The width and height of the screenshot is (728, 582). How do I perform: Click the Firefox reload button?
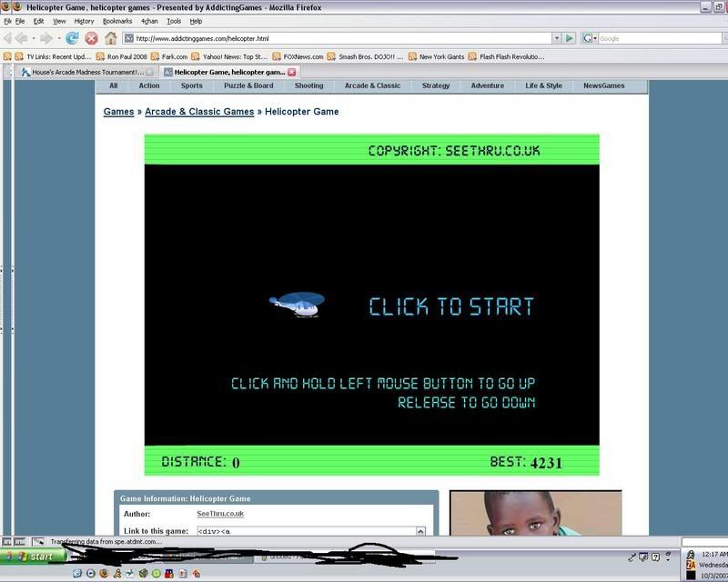72,38
